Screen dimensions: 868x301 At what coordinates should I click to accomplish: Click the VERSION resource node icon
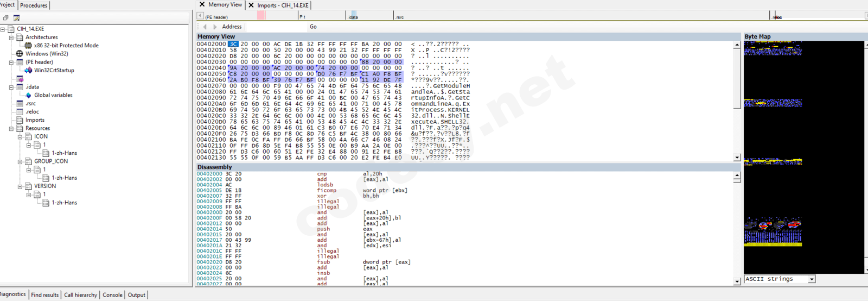click(28, 186)
